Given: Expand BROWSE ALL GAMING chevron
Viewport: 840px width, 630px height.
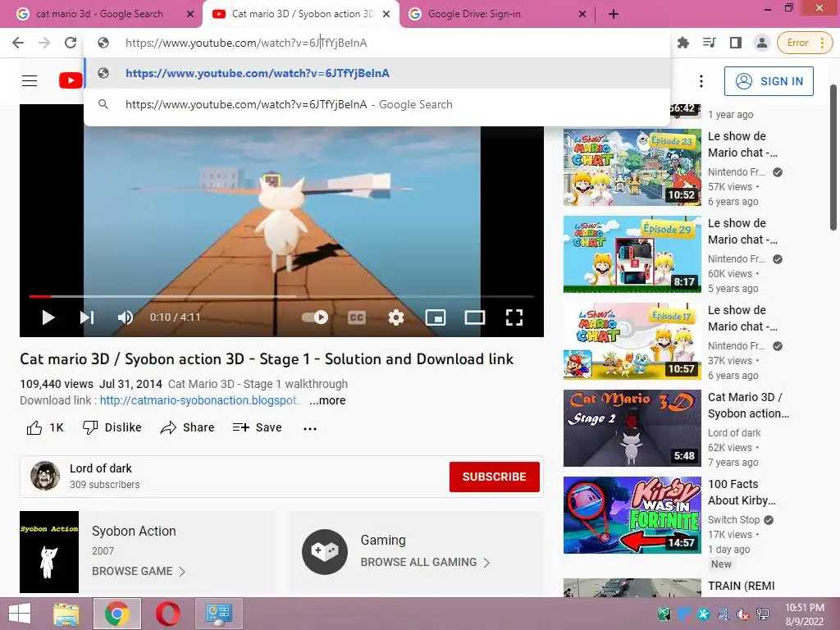Looking at the screenshot, I should [x=486, y=563].
